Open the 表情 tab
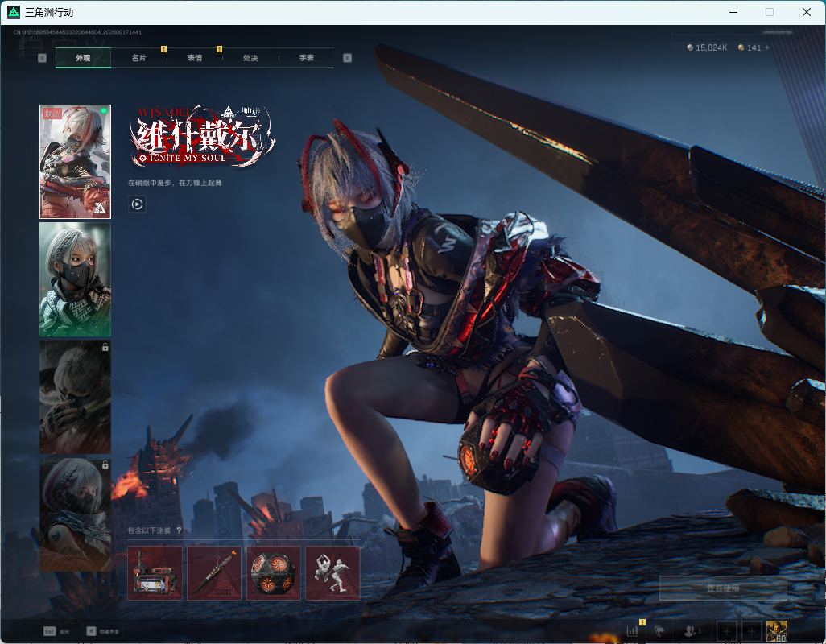Viewport: 826px width, 644px height. point(195,58)
